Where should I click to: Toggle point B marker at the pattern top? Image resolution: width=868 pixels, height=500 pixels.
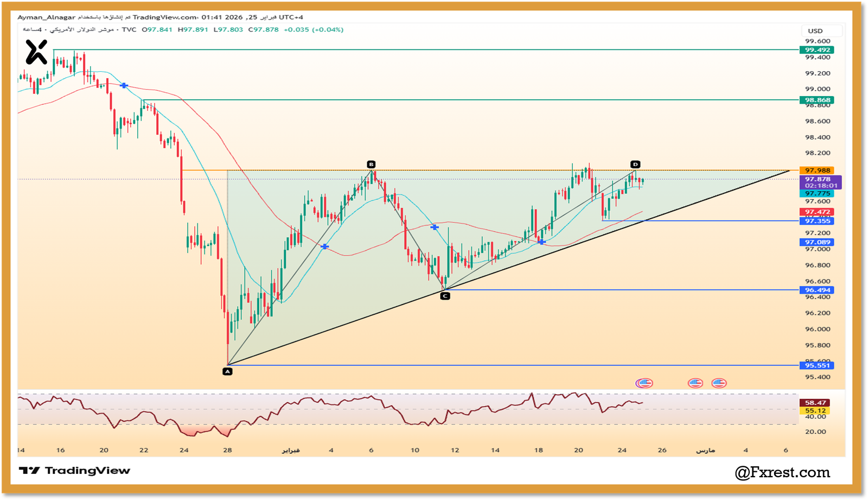(x=371, y=163)
